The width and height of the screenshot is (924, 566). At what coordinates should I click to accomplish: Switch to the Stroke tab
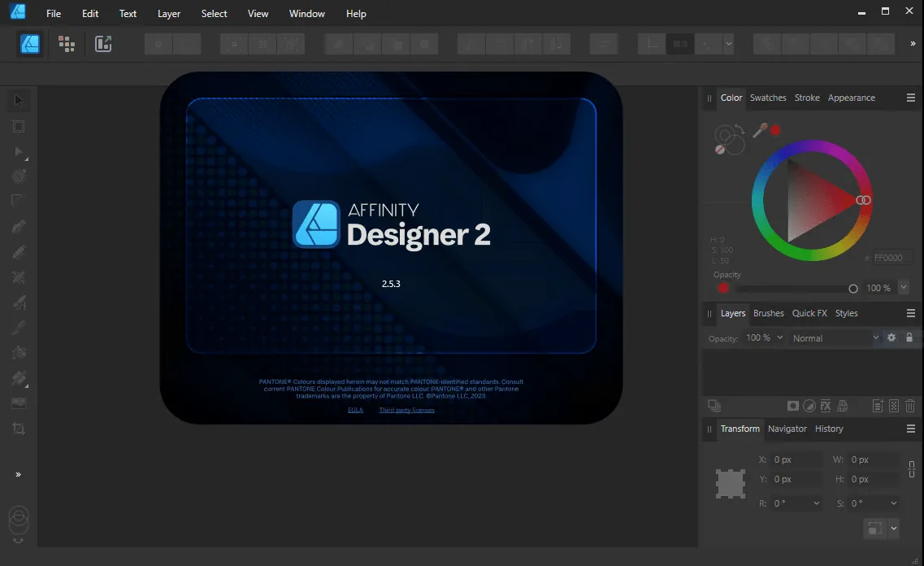tap(807, 98)
